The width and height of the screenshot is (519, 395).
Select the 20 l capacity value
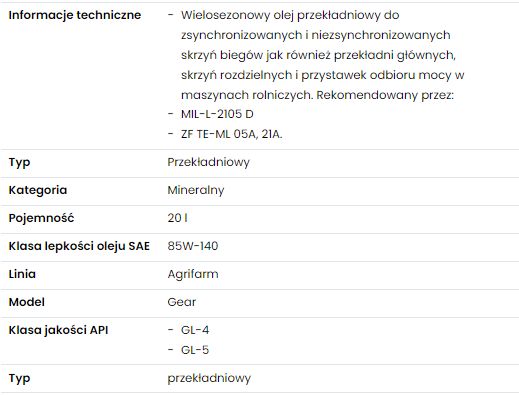(x=177, y=218)
